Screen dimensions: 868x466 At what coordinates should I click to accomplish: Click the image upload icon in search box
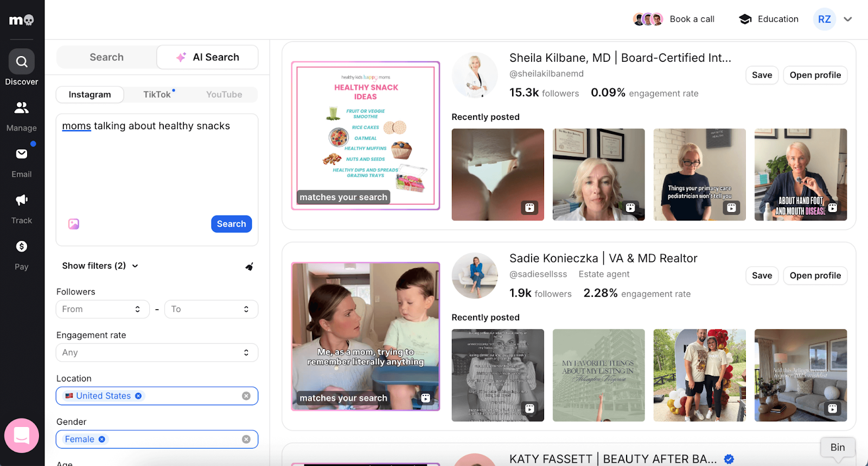[x=74, y=224]
